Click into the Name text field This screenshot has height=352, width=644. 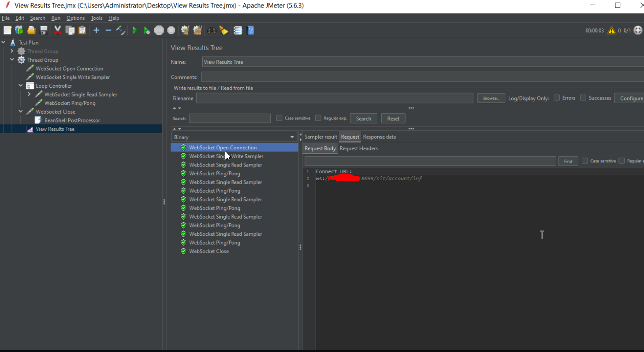[x=423, y=62]
